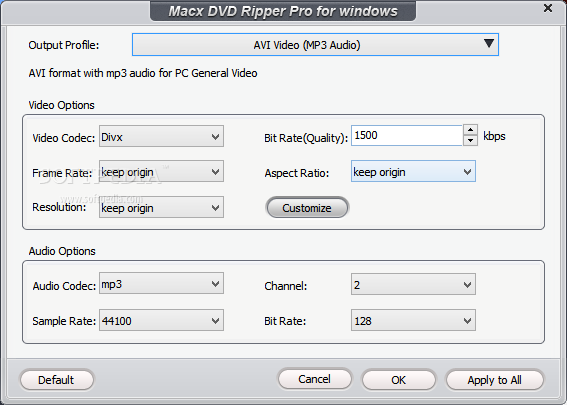This screenshot has height=405, width=567.
Task: Click the 'AVI format with mp3 audio' description text
Action: coord(143,73)
